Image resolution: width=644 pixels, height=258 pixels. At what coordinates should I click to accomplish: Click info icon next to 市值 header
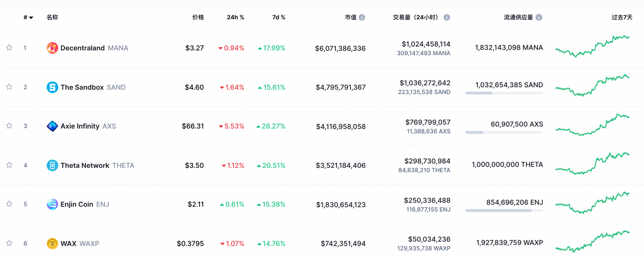coord(362,17)
